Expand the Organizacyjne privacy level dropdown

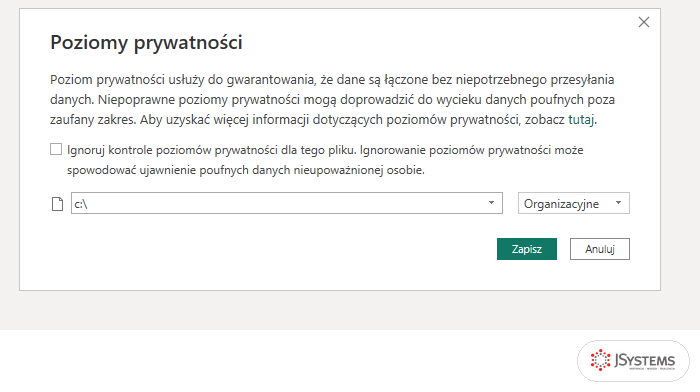coord(574,203)
